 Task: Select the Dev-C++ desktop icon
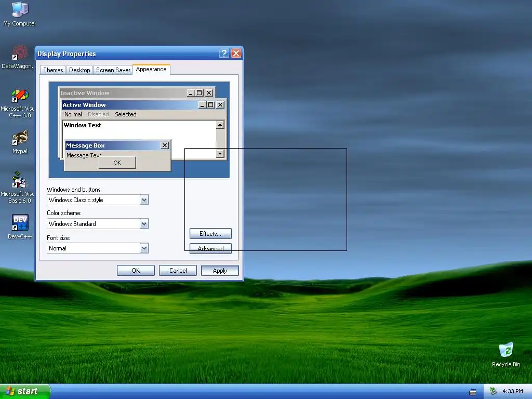click(x=20, y=227)
